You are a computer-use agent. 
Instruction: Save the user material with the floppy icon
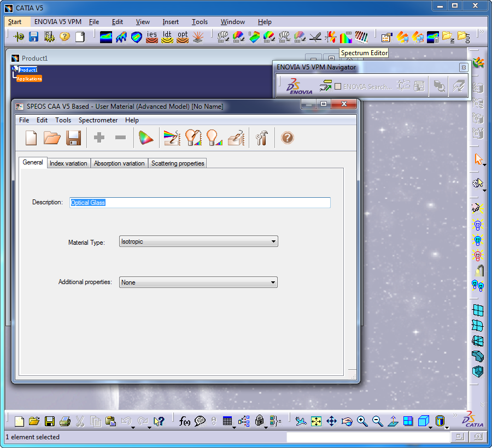tap(73, 138)
